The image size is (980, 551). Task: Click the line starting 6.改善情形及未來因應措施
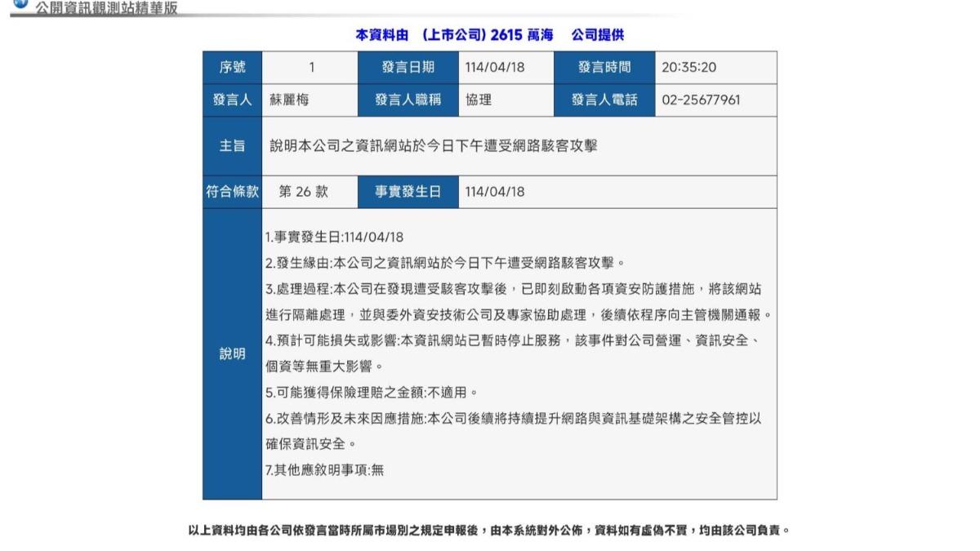[x=514, y=418]
